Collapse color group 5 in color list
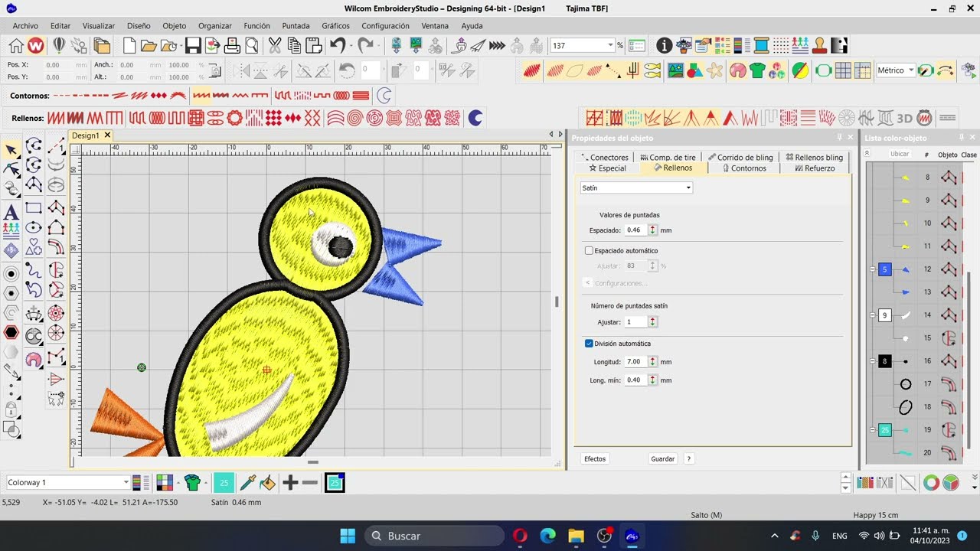 [x=872, y=269]
